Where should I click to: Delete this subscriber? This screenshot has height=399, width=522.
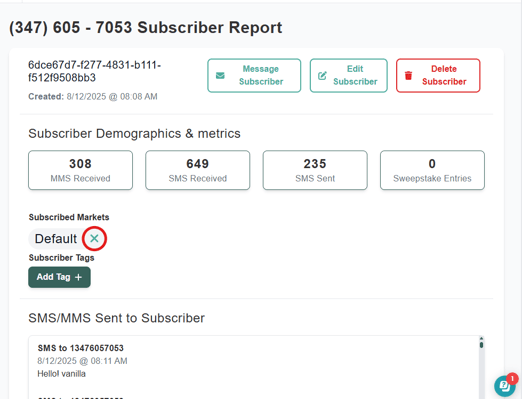click(x=438, y=75)
